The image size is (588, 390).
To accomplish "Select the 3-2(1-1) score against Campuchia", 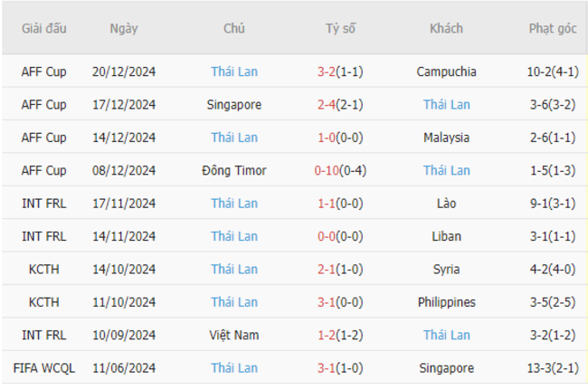I will pyautogui.click(x=340, y=71).
